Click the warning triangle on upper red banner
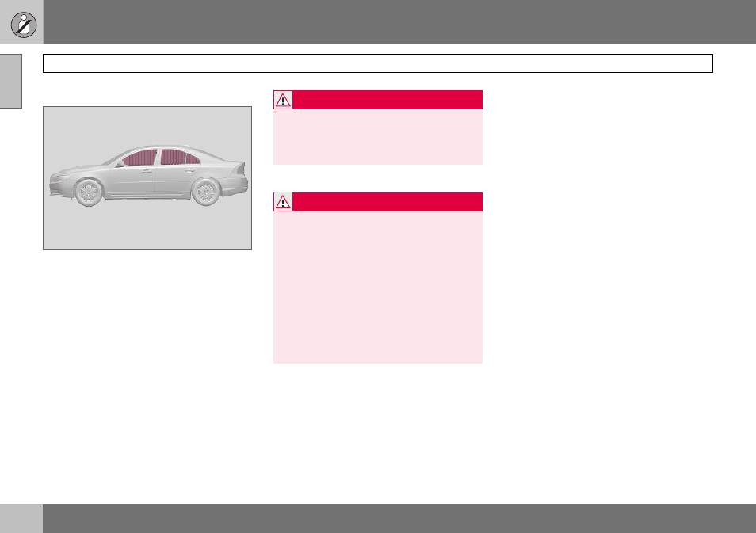 pos(283,100)
